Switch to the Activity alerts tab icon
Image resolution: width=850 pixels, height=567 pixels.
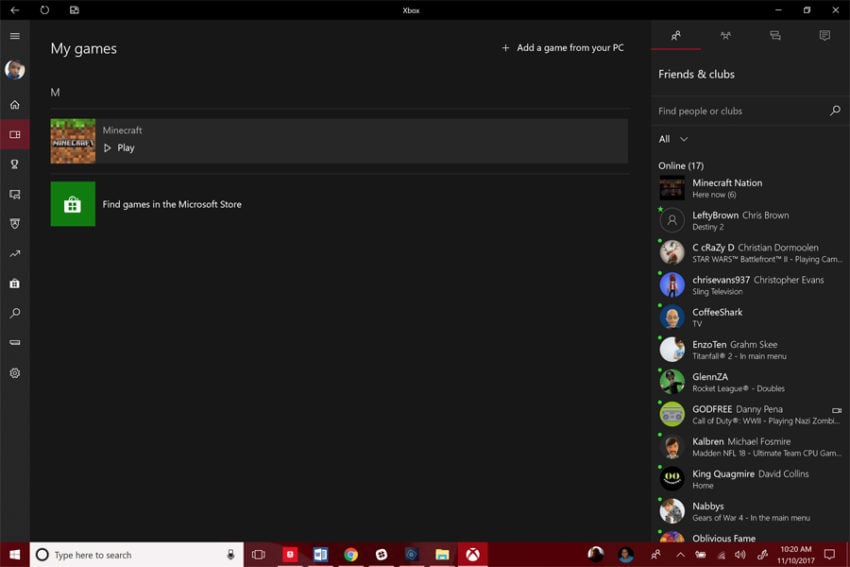click(825, 36)
